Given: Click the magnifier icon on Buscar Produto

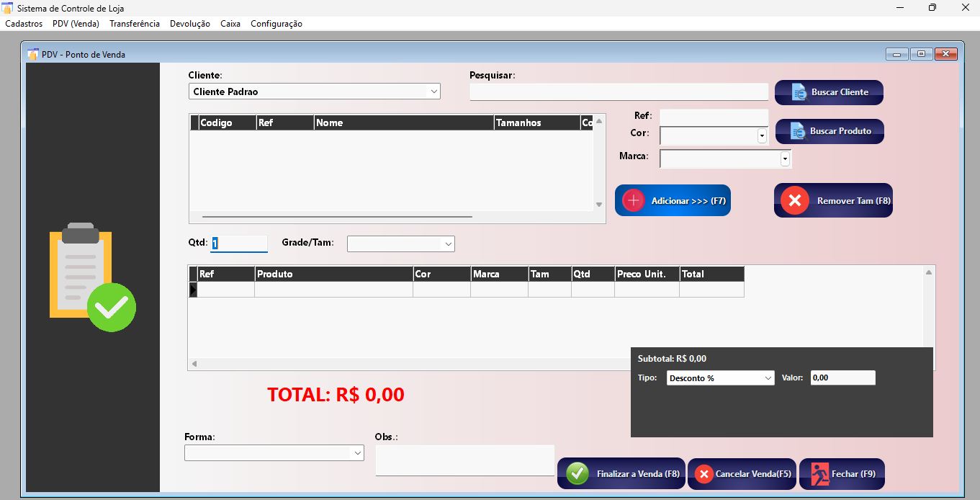Looking at the screenshot, I should [798, 131].
